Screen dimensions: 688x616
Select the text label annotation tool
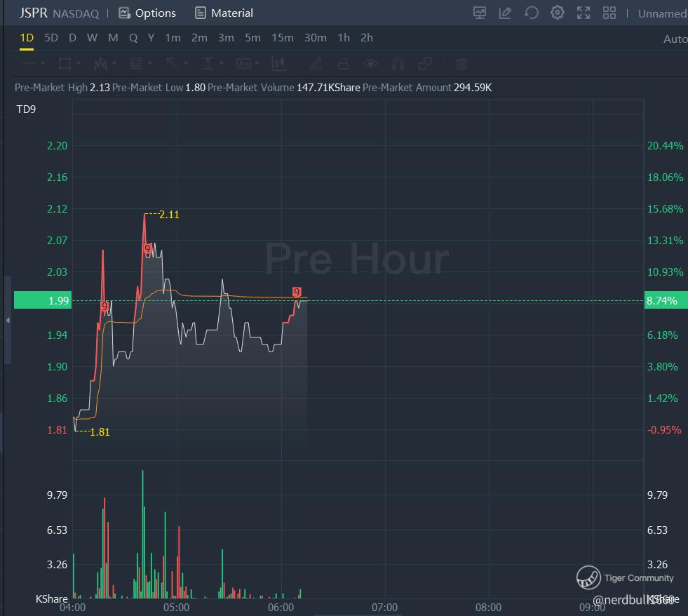243,64
